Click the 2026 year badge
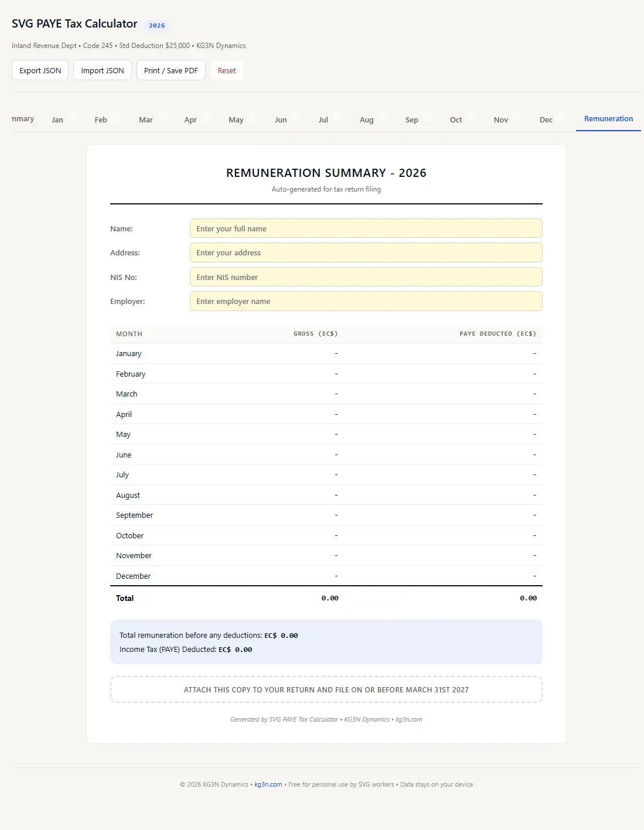 (x=157, y=25)
